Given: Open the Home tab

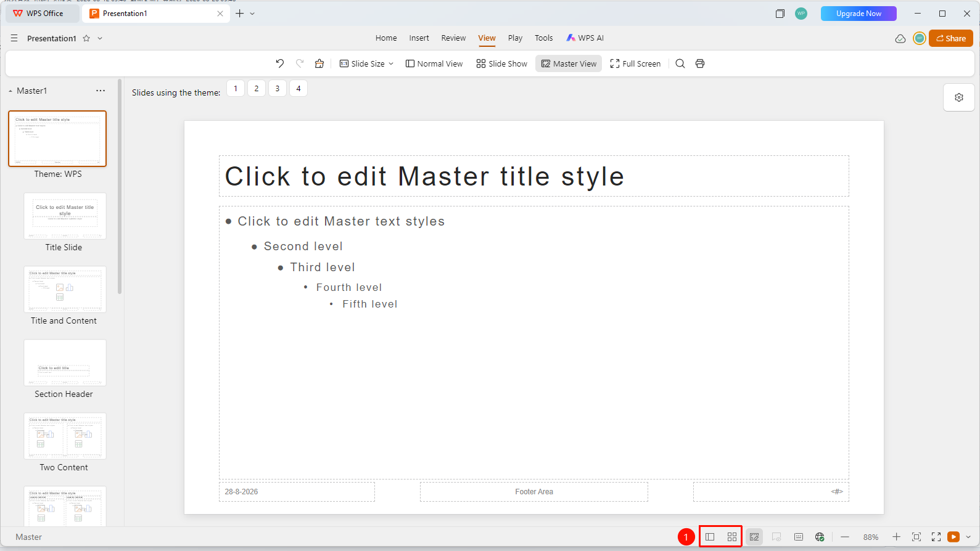Looking at the screenshot, I should 386,38.
